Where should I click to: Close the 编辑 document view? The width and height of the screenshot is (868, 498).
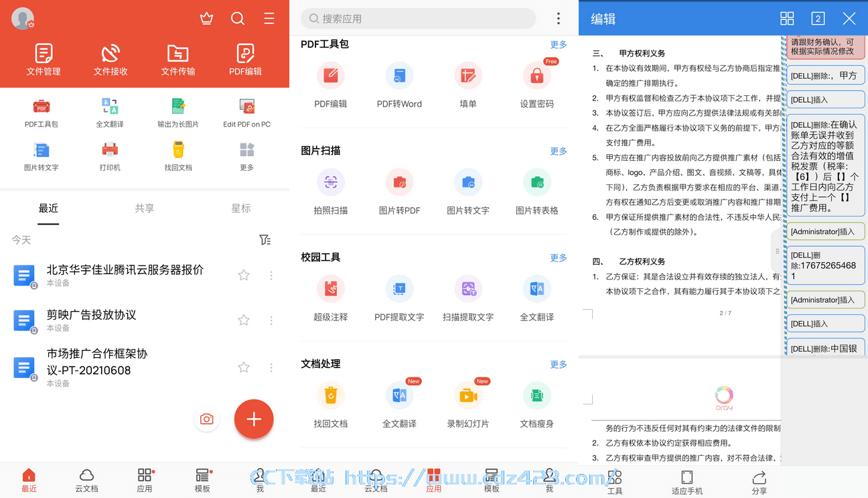click(849, 19)
